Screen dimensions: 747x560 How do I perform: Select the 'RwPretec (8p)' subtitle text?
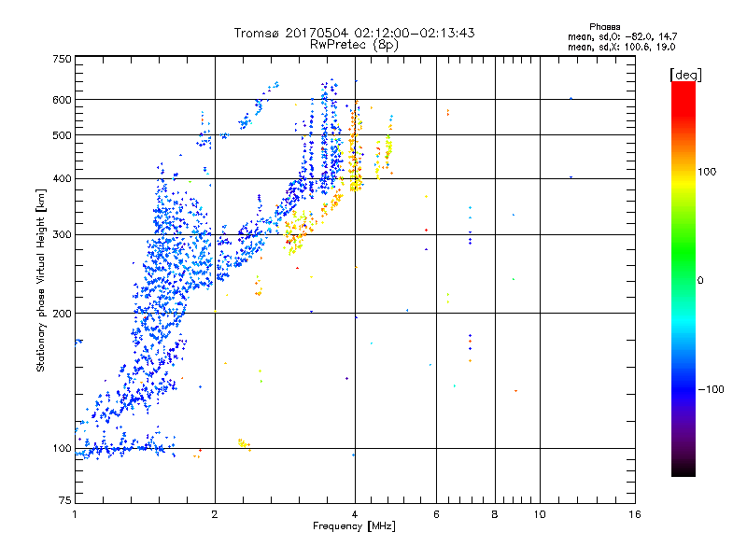click(354, 45)
